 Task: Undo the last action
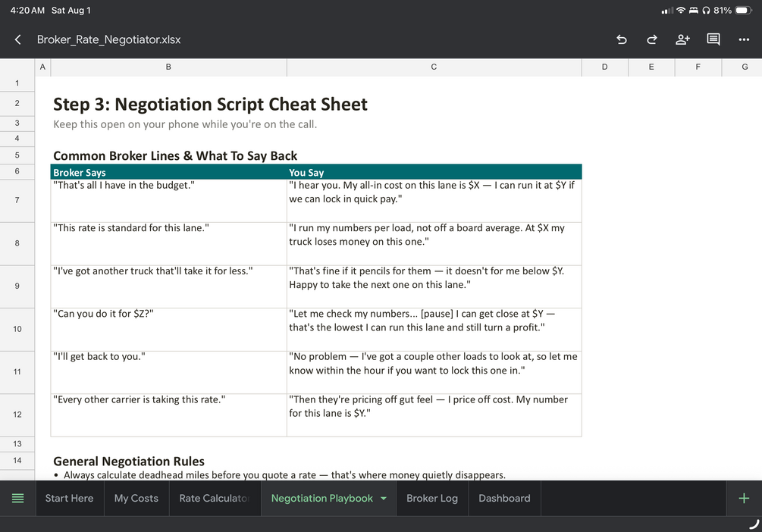[622, 39]
